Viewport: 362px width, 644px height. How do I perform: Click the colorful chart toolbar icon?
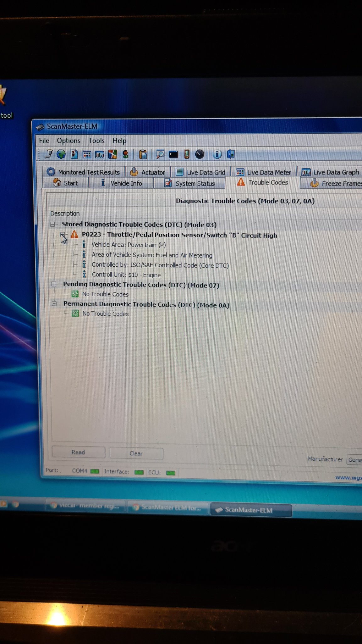pos(112,154)
